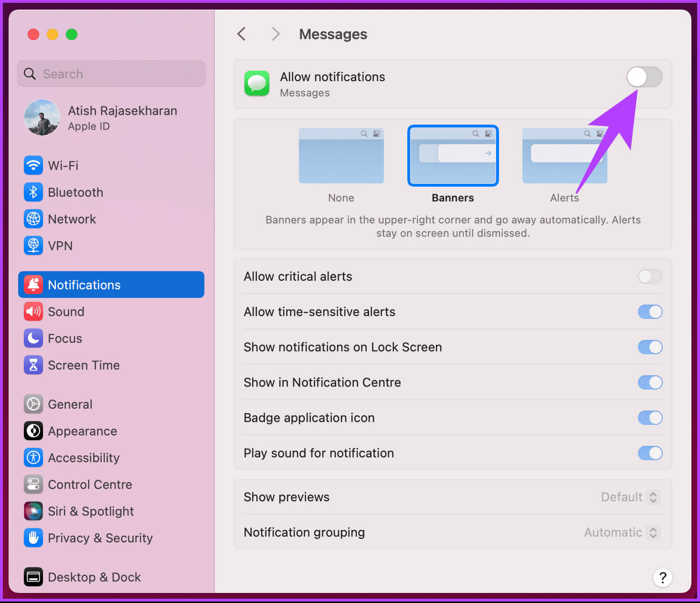Open Desktop & Dock settings
700x603 pixels.
pyautogui.click(x=111, y=577)
